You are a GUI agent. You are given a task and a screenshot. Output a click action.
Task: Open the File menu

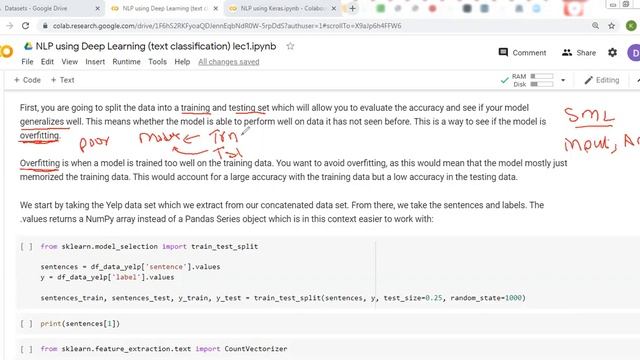click(27, 62)
